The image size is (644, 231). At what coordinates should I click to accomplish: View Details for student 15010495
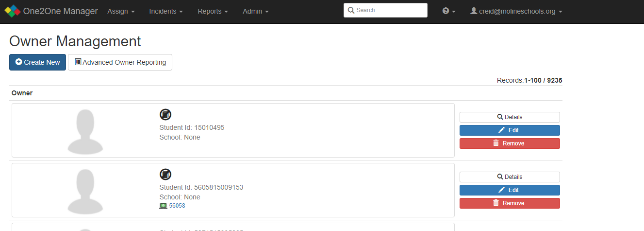click(x=510, y=117)
